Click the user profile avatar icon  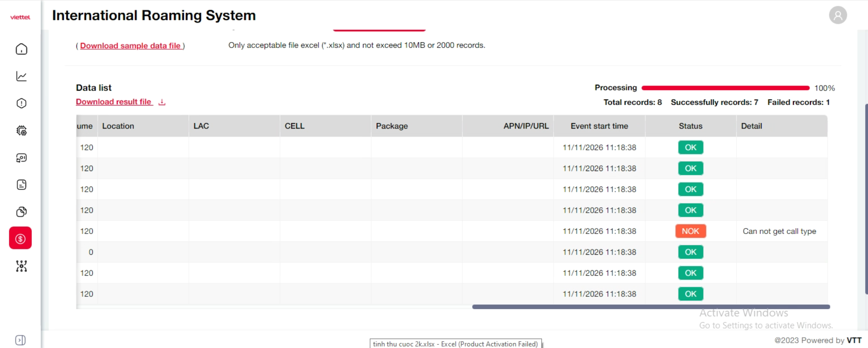coord(838,15)
